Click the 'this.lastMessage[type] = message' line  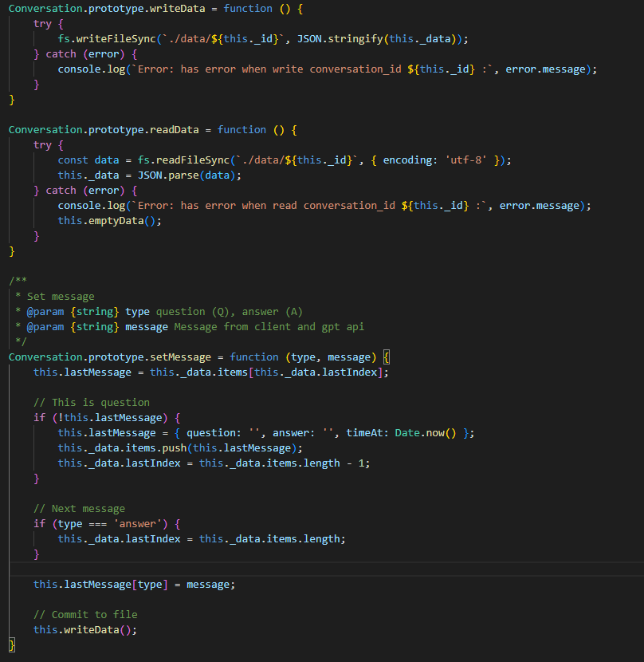pyautogui.click(x=134, y=585)
